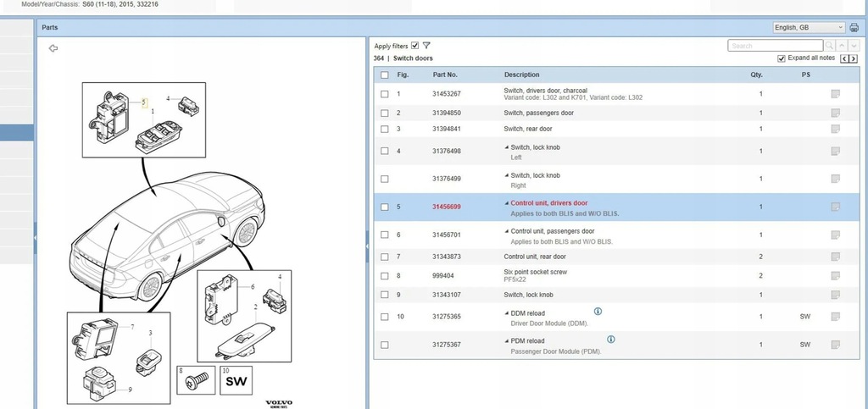
Task: Click Switch, rear door description text
Action: pos(527,129)
